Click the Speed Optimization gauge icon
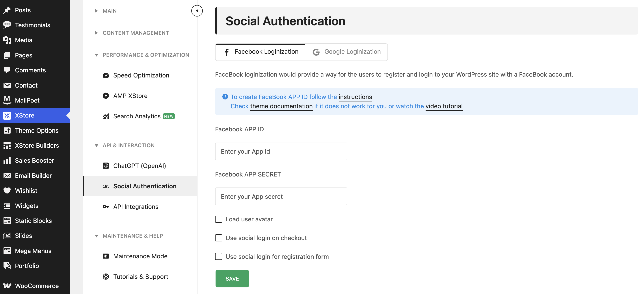The image size is (644, 294). pyautogui.click(x=106, y=75)
